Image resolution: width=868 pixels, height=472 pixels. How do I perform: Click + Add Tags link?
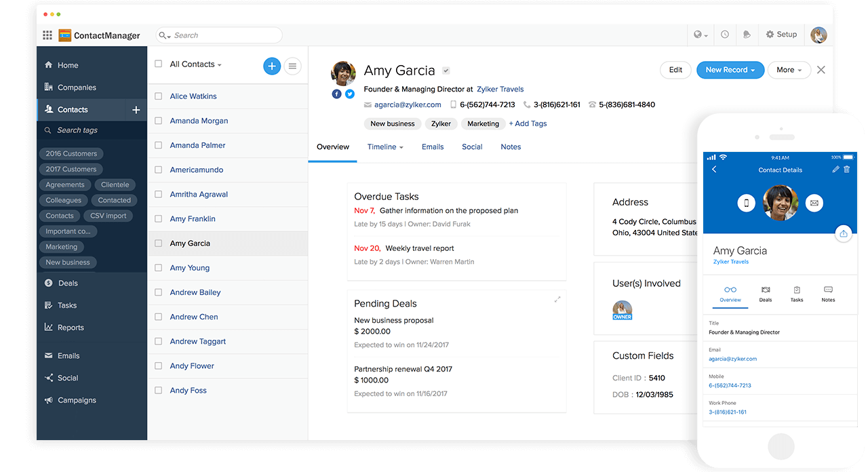click(x=528, y=124)
